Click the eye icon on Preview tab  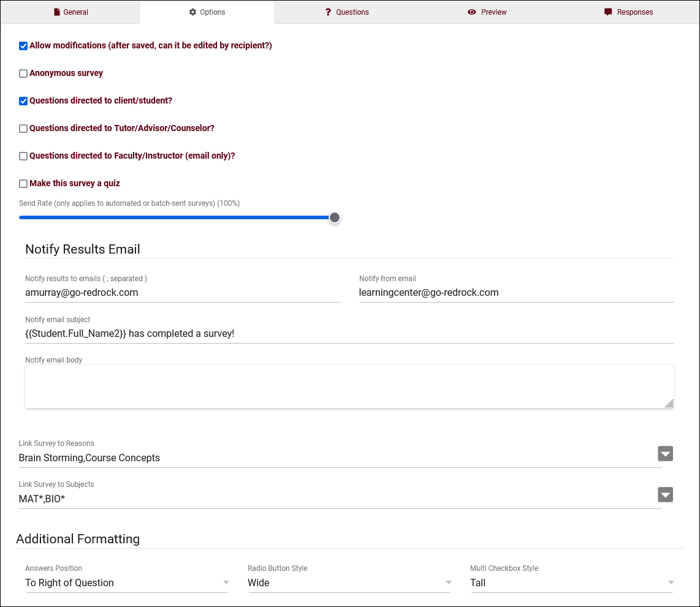point(471,12)
